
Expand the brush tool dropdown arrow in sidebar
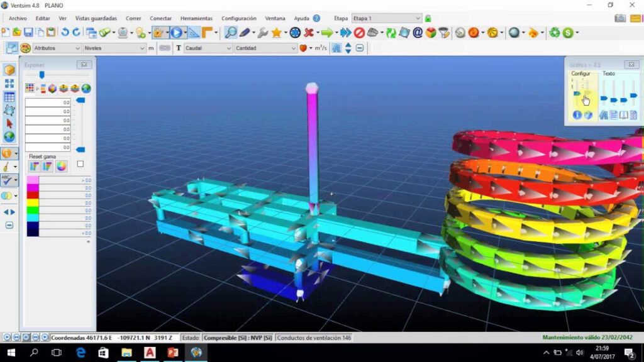coord(15,167)
